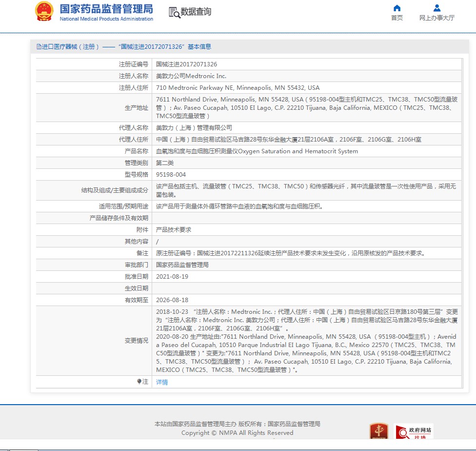Click the 产品储存条件及有效期 label
476x451 pixels.
119,218
